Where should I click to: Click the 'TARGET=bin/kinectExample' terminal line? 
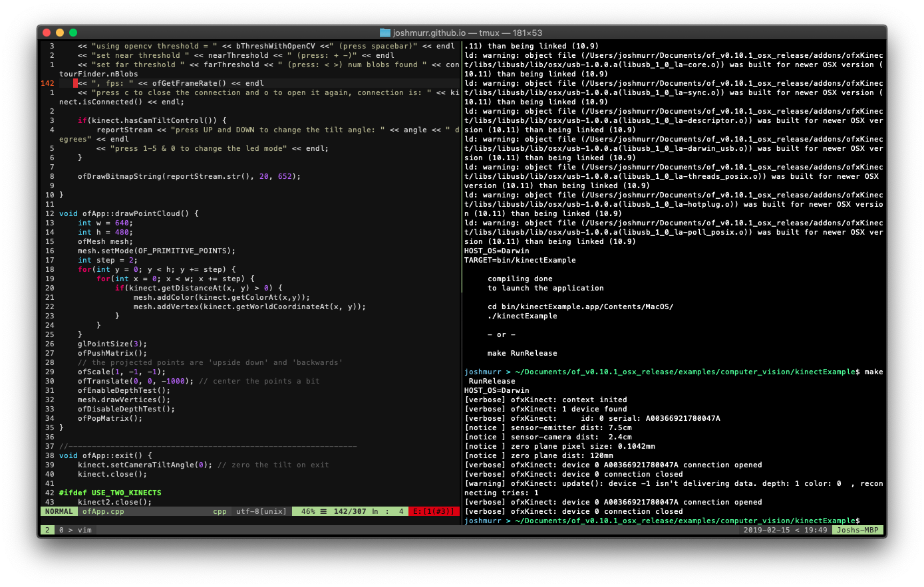pos(520,260)
